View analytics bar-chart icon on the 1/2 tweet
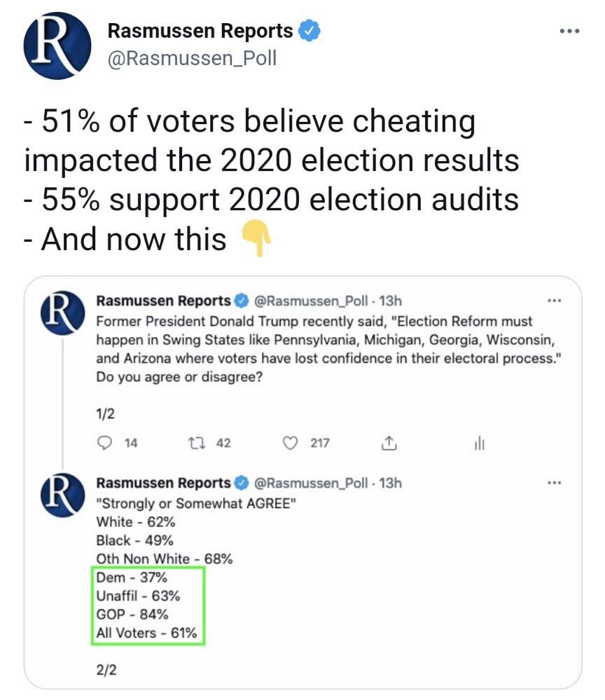 coord(480,443)
